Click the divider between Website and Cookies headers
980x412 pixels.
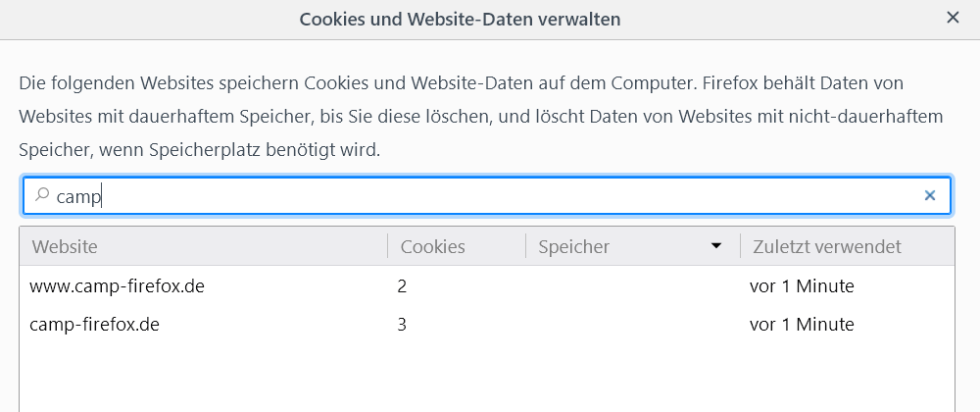click(388, 247)
